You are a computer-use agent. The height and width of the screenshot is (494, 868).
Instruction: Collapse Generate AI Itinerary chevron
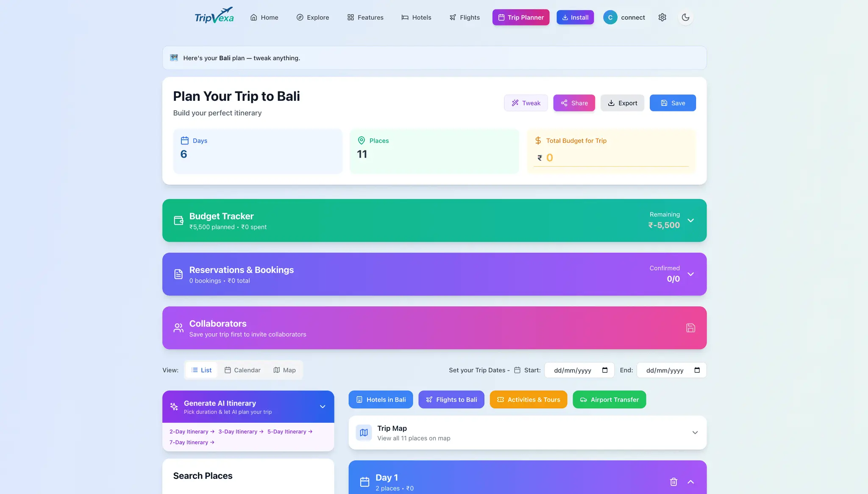pos(323,407)
